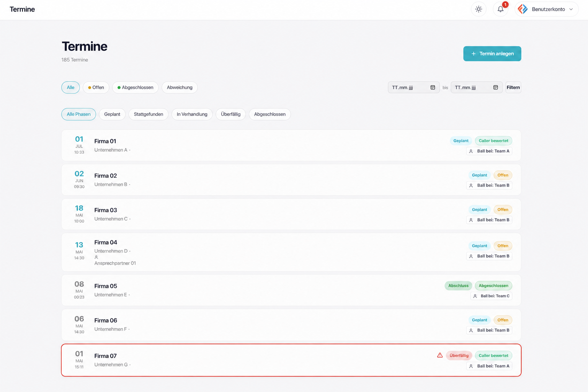Click the Offen badge on Firma 02
The width and height of the screenshot is (588, 392).
[x=503, y=175]
